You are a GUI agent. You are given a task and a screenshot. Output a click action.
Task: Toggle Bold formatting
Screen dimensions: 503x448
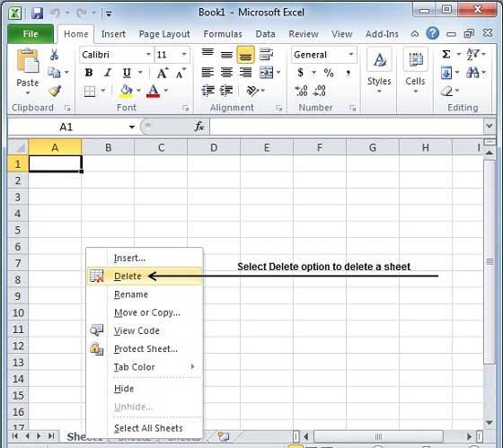(89, 73)
